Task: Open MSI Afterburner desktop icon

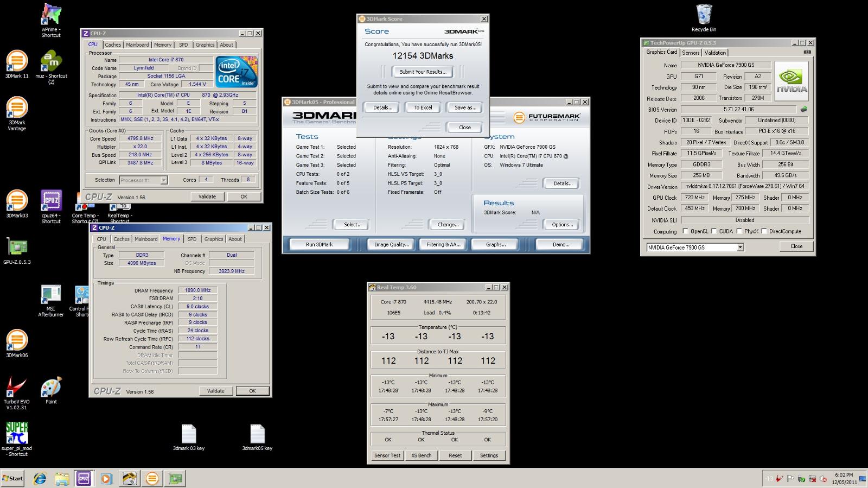Action: tap(51, 301)
